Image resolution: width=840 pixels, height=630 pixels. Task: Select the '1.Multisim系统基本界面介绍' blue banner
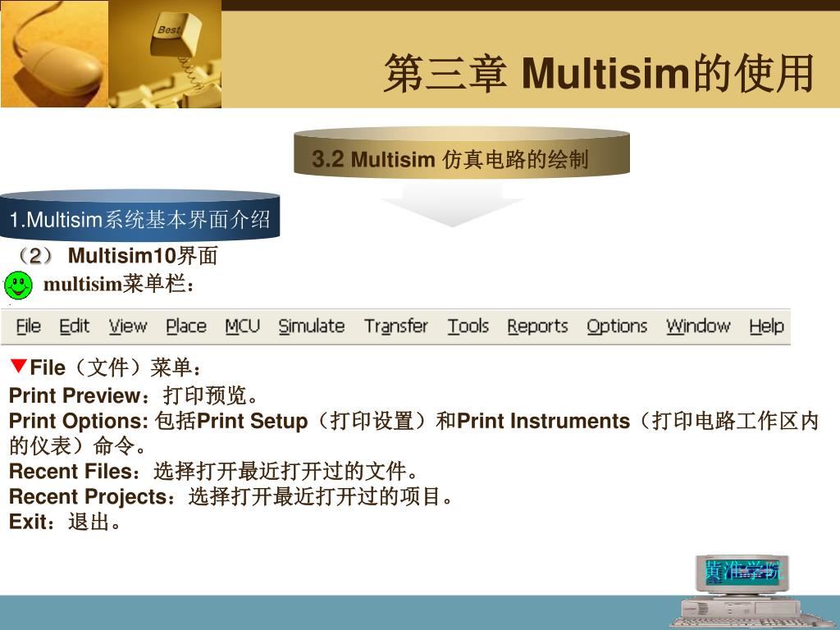139,215
